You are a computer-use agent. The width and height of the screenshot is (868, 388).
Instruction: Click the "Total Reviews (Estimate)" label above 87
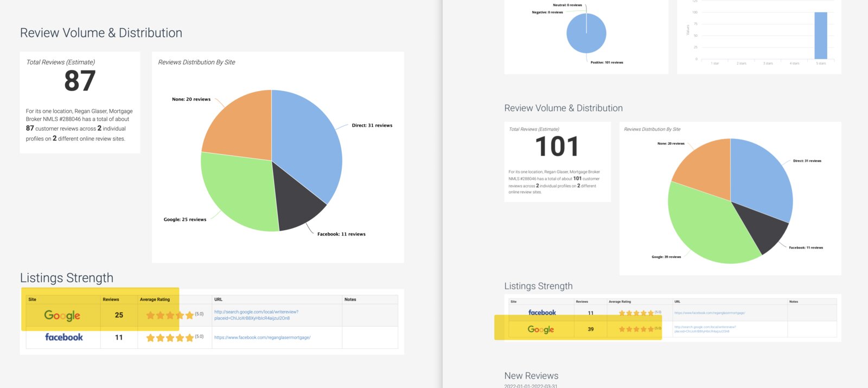pos(61,62)
